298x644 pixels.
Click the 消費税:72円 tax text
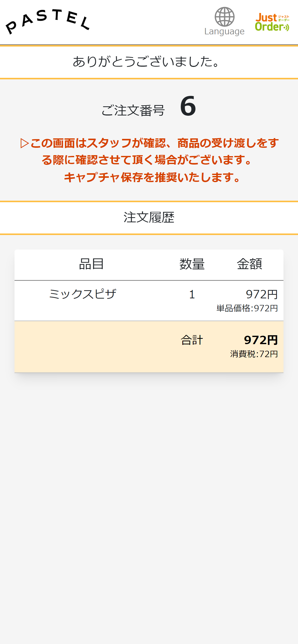(x=254, y=354)
